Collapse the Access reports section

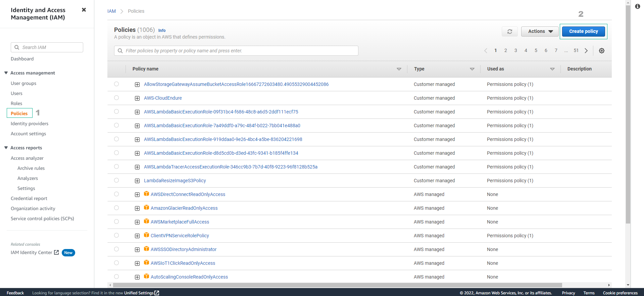click(6, 148)
